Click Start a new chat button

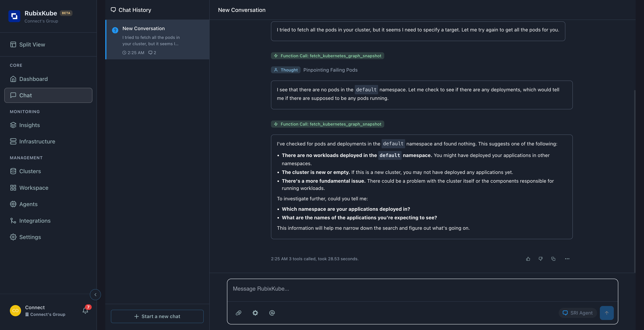157,316
